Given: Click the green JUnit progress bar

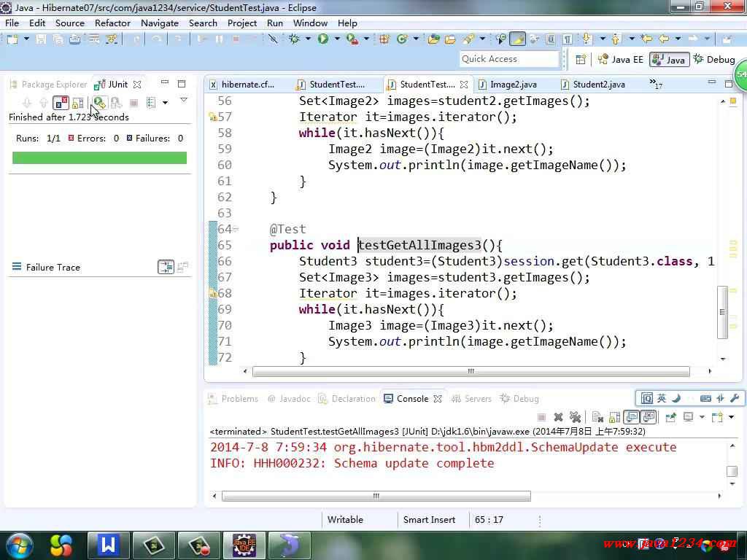Looking at the screenshot, I should point(99,157).
